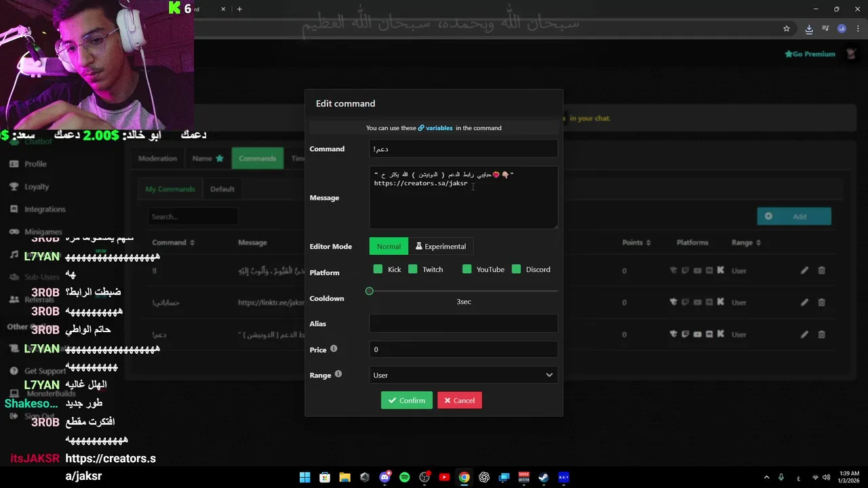Click the info icon beside Price

click(334, 349)
